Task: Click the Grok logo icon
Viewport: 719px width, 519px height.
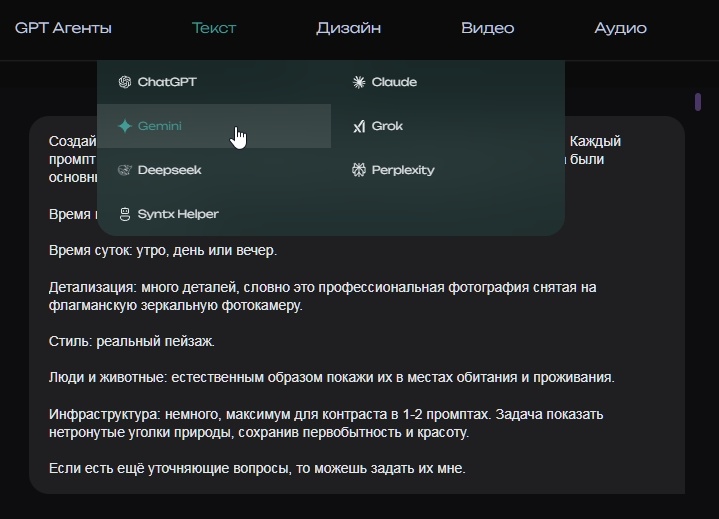Action: [359, 126]
